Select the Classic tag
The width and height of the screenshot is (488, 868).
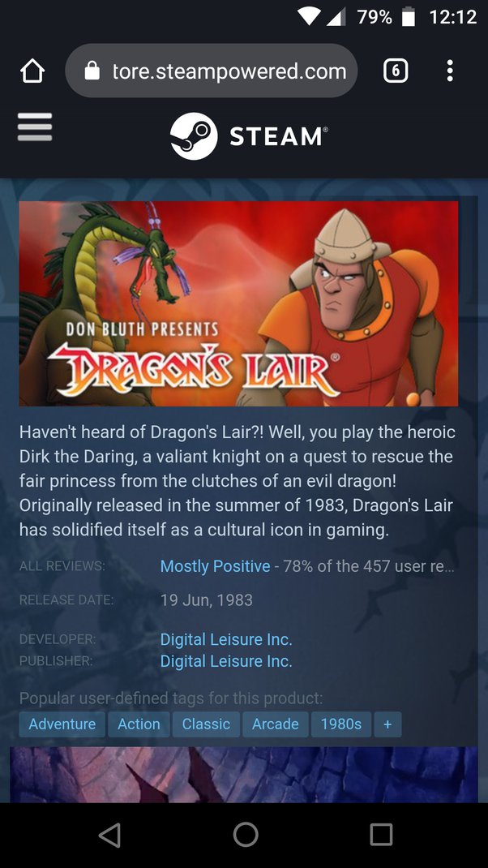tap(206, 724)
